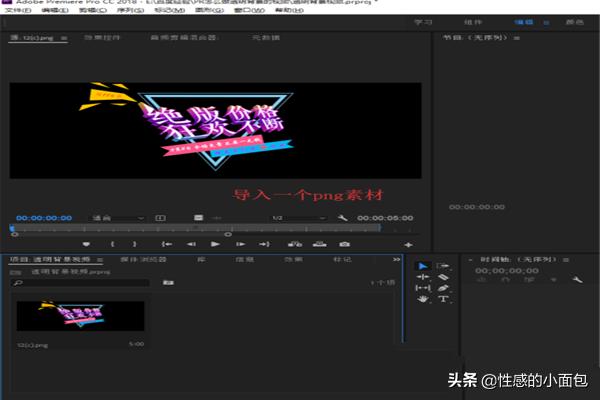
Task: Export frame with camera icon
Action: pos(344,244)
